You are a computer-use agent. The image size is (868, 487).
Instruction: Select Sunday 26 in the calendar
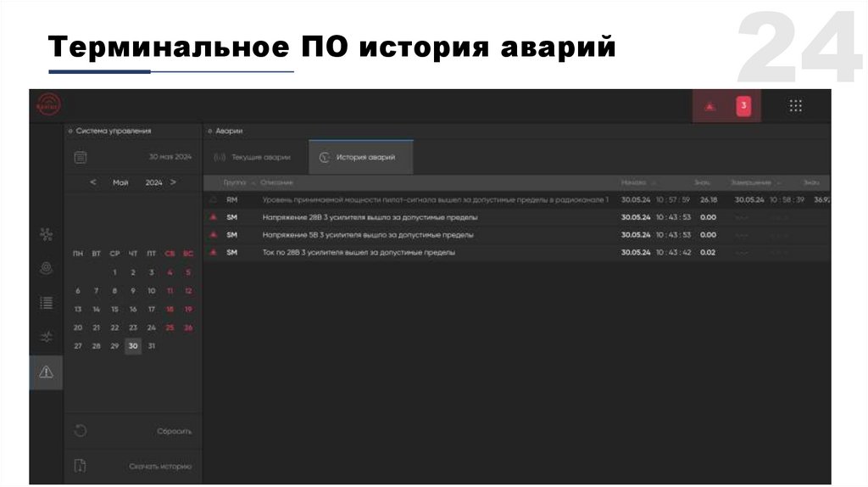click(188, 327)
